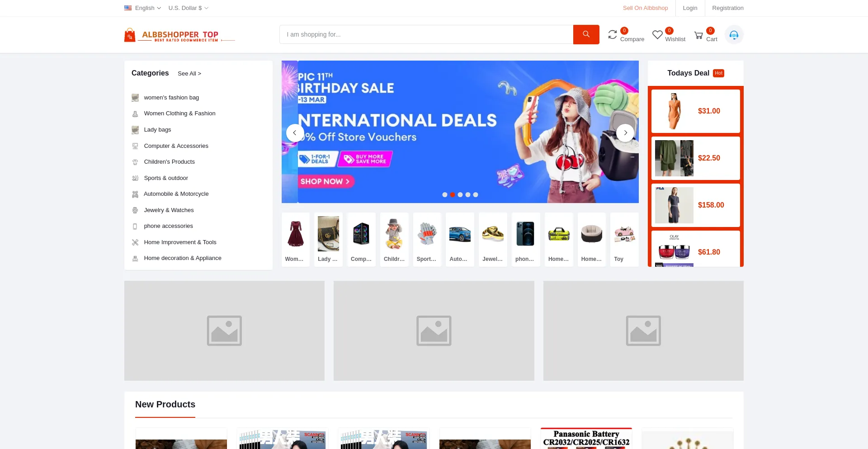Viewport: 868px width, 449px height.
Task: Open the shopping Cart icon
Action: point(698,35)
